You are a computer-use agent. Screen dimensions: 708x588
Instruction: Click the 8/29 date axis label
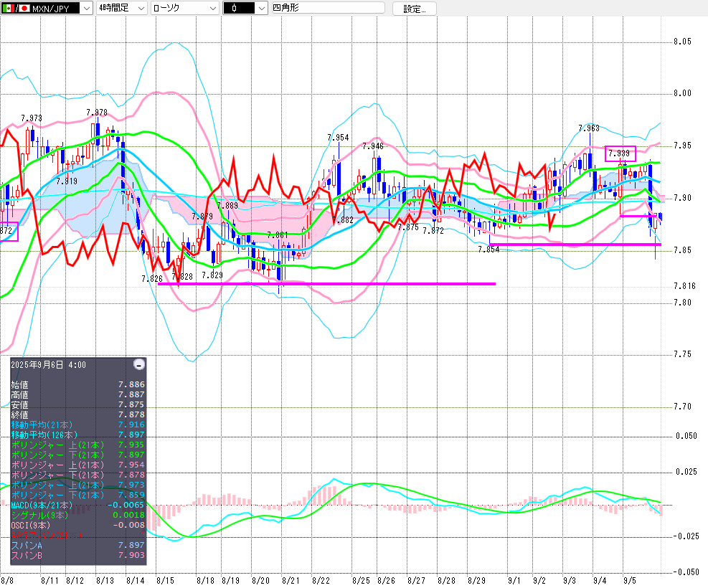(x=476, y=580)
